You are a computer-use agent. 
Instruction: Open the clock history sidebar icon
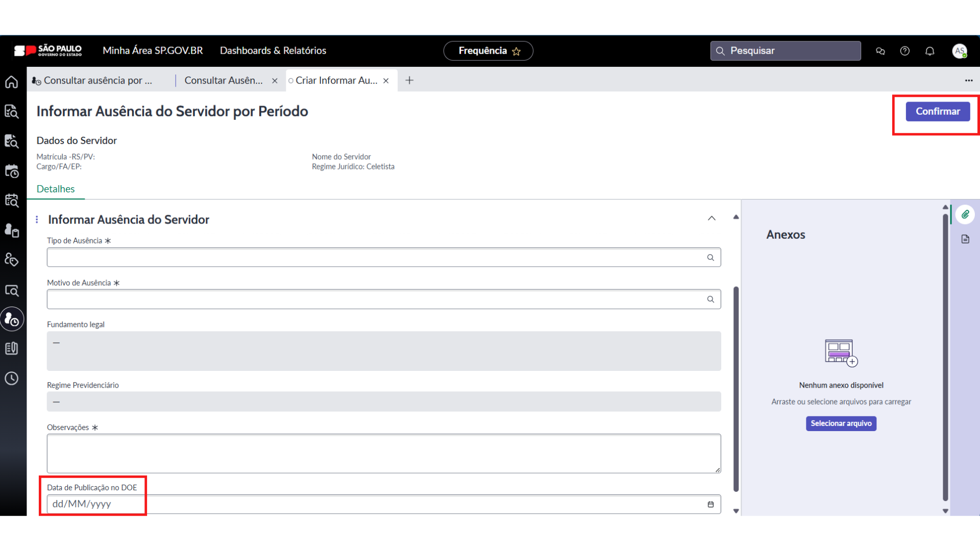pos(12,379)
